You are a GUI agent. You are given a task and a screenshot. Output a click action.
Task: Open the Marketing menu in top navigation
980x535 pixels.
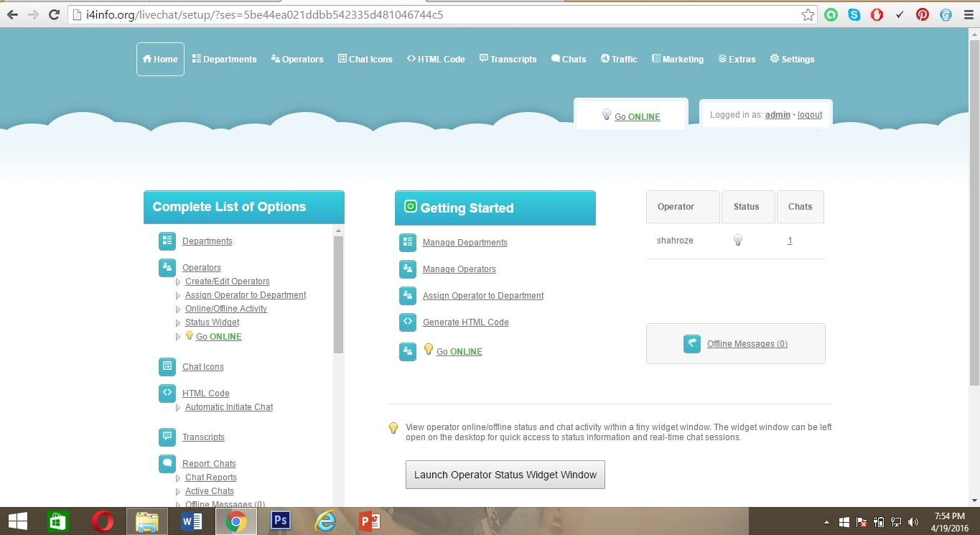677,59
